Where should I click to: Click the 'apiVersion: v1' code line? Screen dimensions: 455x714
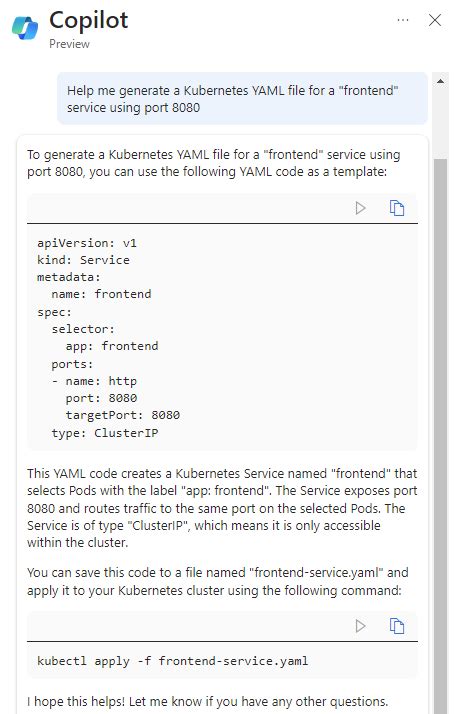(x=87, y=243)
